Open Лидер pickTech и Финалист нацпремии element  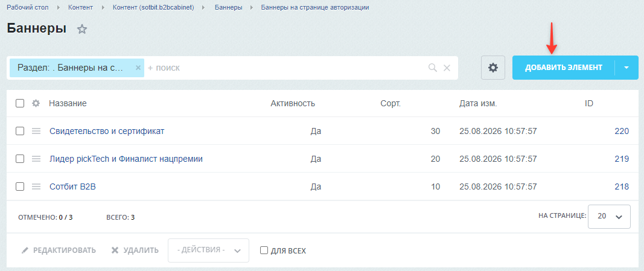coord(126,159)
